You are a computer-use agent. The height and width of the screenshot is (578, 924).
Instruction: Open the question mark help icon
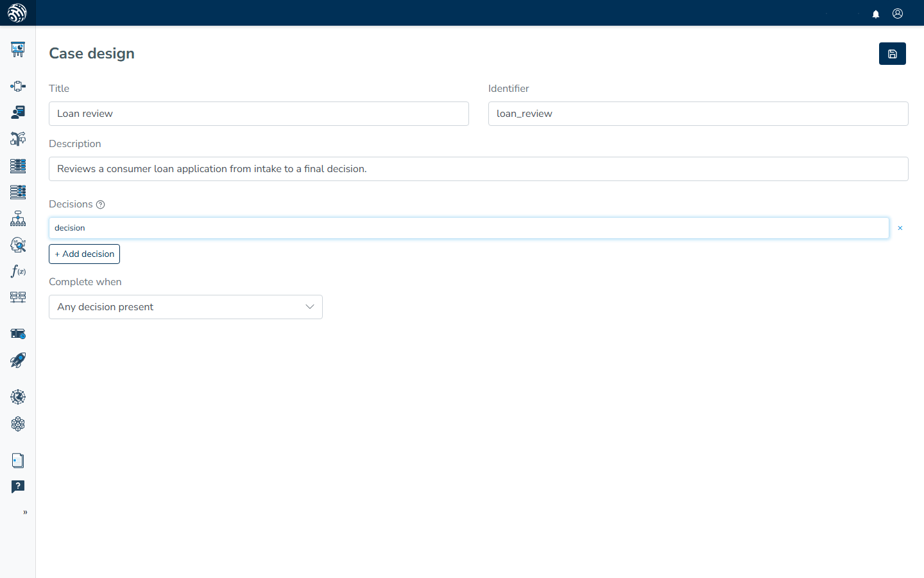click(18, 487)
